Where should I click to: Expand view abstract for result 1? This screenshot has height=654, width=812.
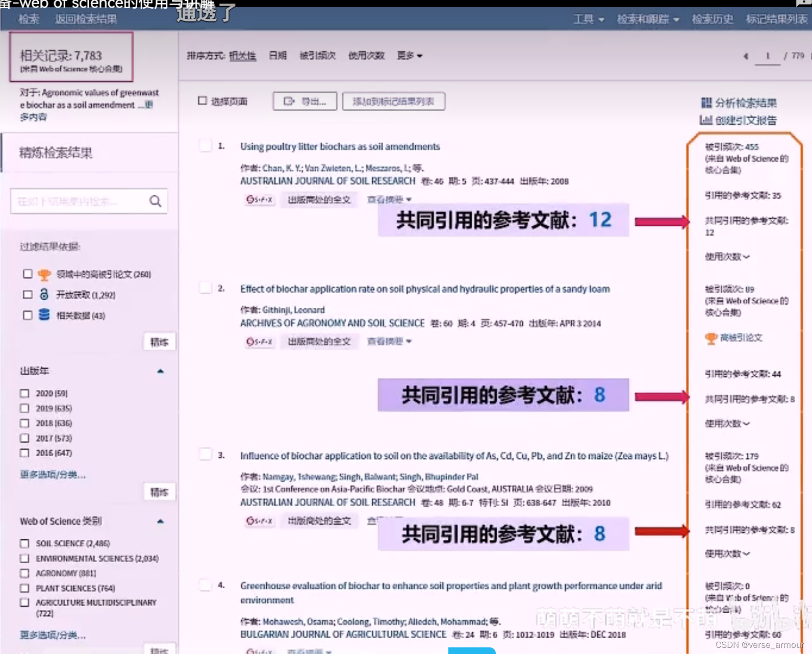click(x=389, y=199)
